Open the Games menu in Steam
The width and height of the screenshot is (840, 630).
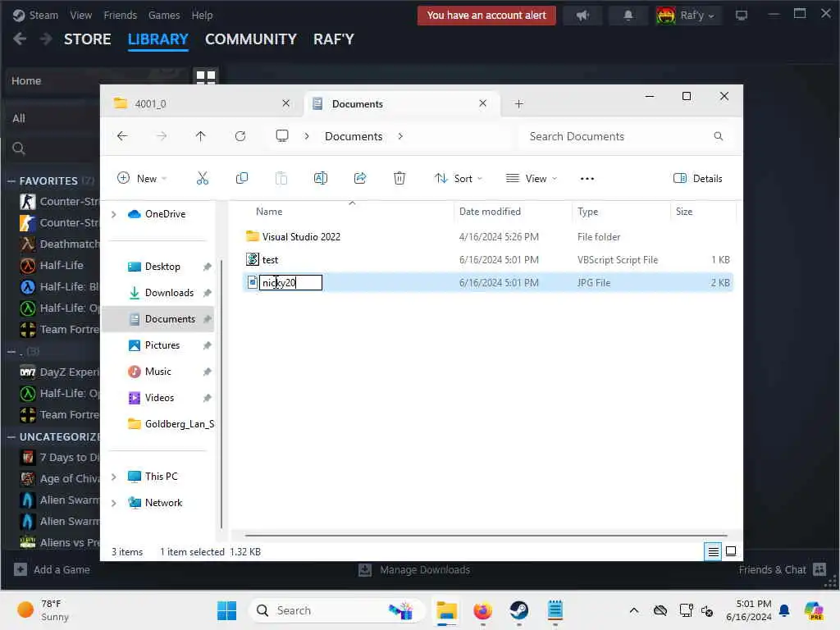coord(164,15)
